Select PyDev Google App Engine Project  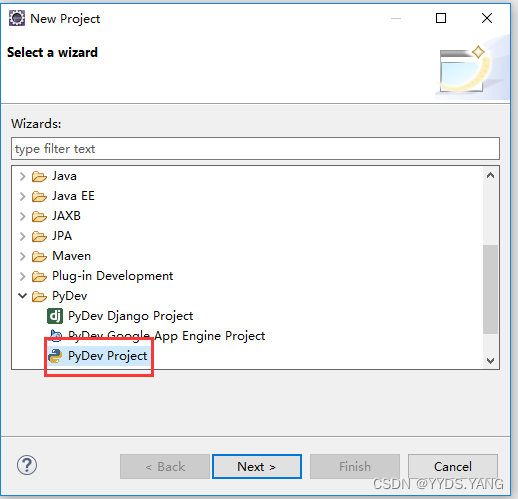click(x=166, y=336)
